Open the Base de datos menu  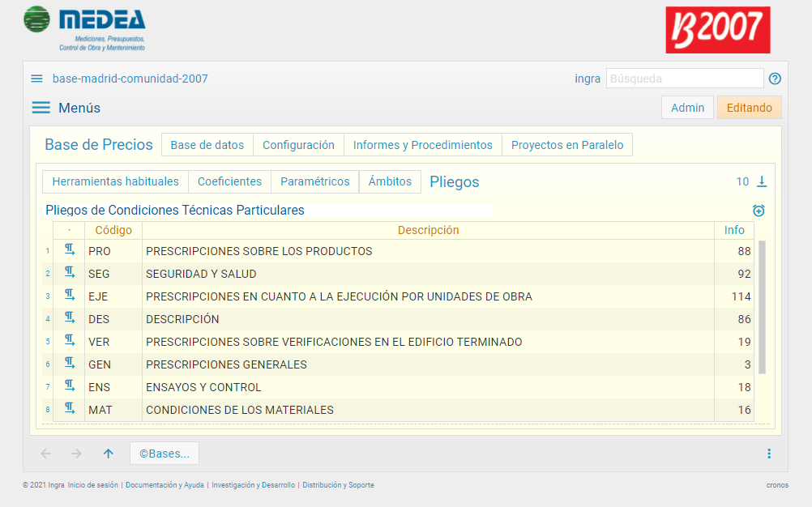coord(207,145)
